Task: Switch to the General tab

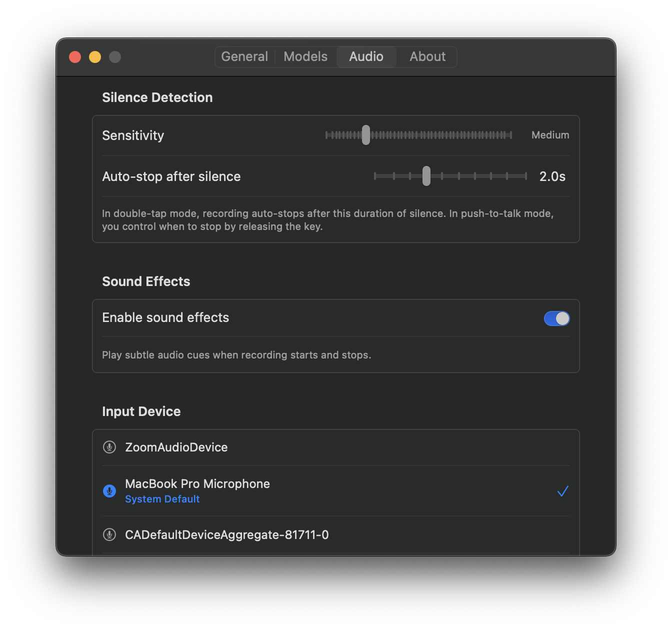Action: [244, 56]
